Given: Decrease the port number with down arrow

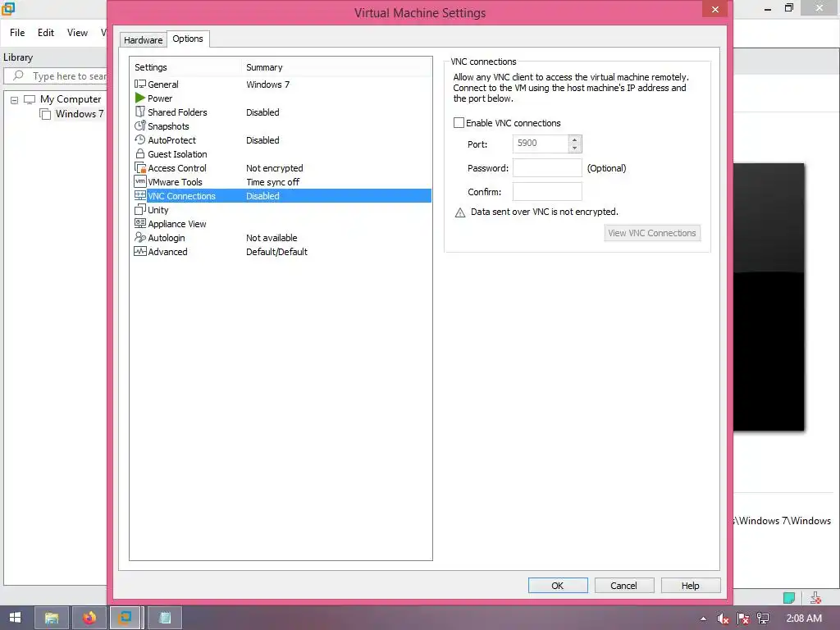Looking at the screenshot, I should 574,148.
